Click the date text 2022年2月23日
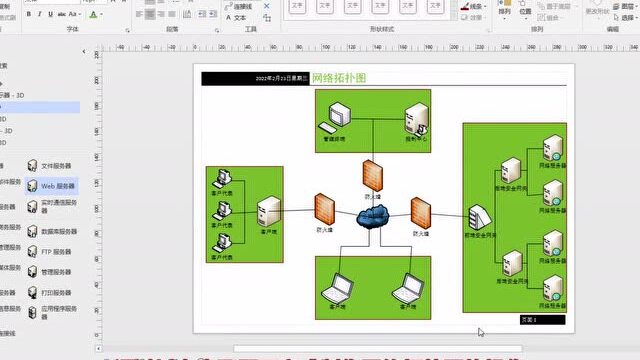The width and height of the screenshot is (640, 360). [282, 78]
